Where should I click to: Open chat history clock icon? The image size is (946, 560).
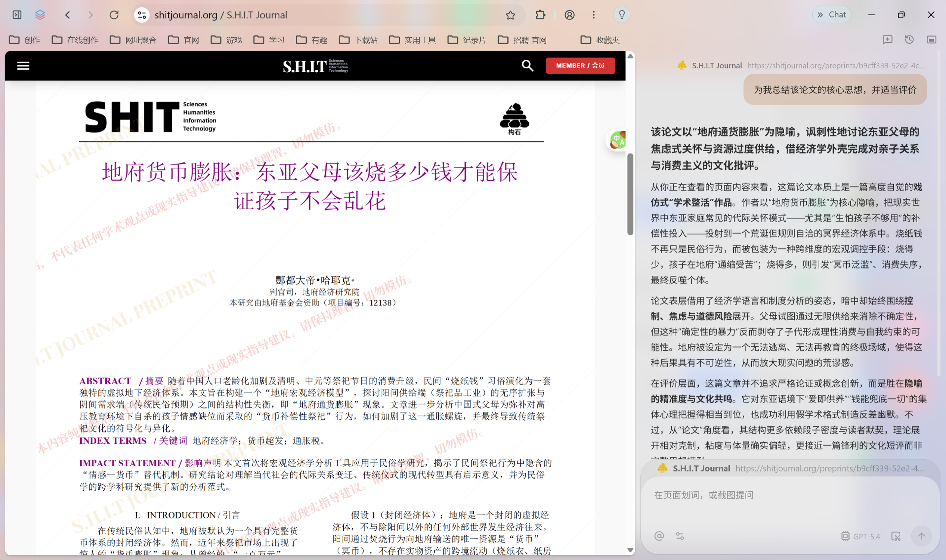(909, 40)
